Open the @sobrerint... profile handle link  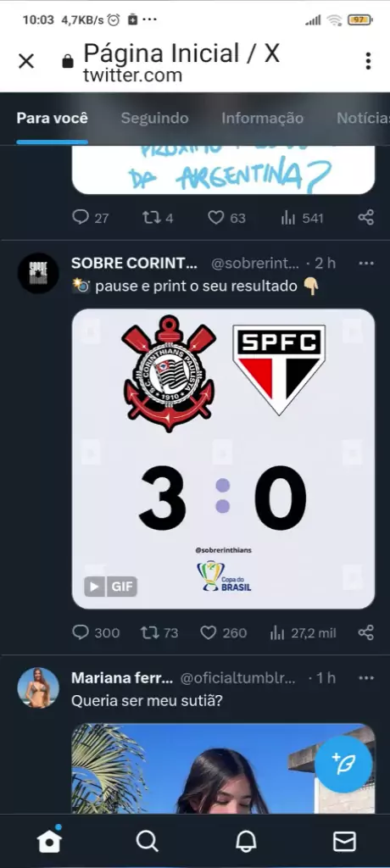pos(255,264)
